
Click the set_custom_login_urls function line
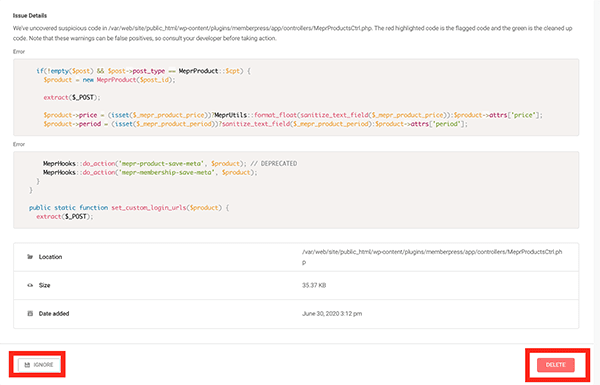129,207
